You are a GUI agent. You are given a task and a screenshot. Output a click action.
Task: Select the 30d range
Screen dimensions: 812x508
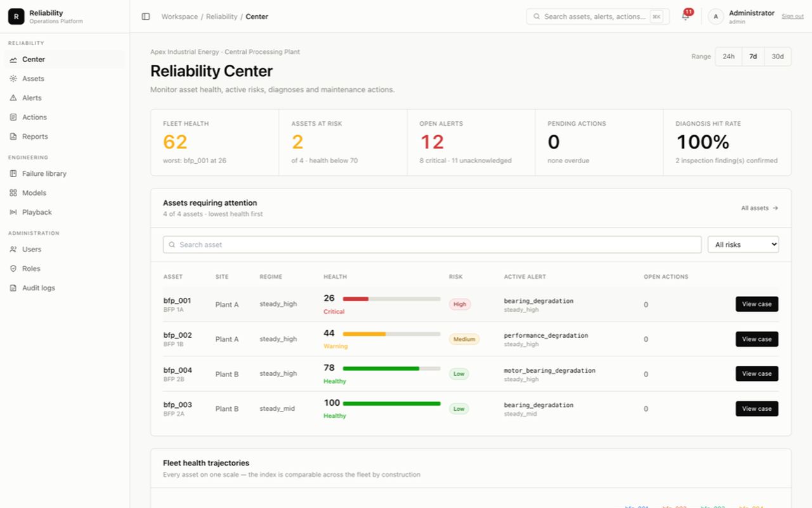pos(778,57)
